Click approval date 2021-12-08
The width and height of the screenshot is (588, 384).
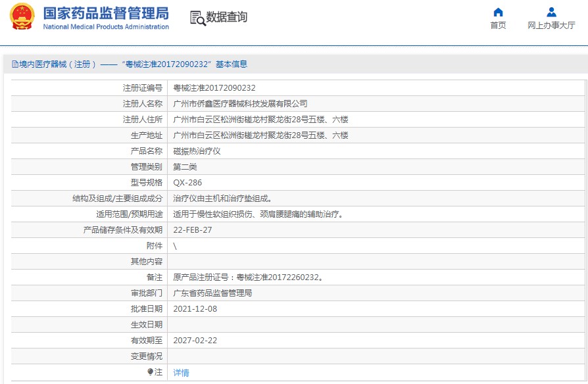[x=195, y=309]
